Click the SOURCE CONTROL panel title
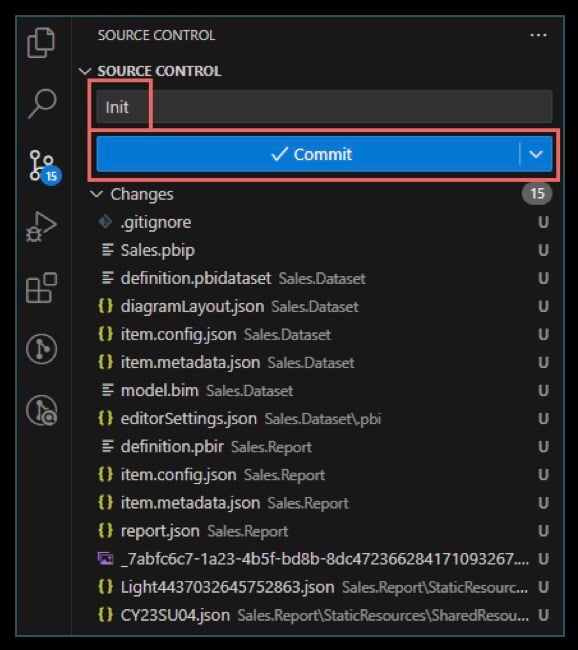The image size is (578, 650). tap(156, 35)
